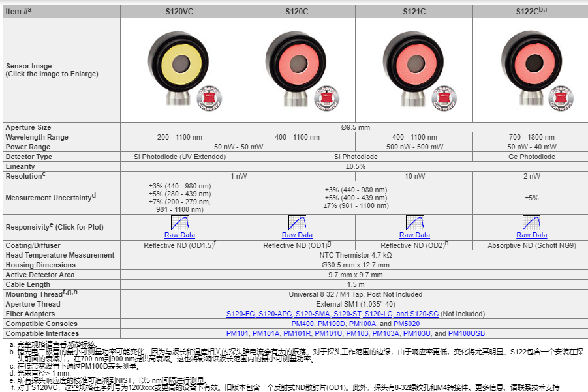Select the '2 nW' resolution cell
Screen dimensions: 588x392
[x=532, y=176]
